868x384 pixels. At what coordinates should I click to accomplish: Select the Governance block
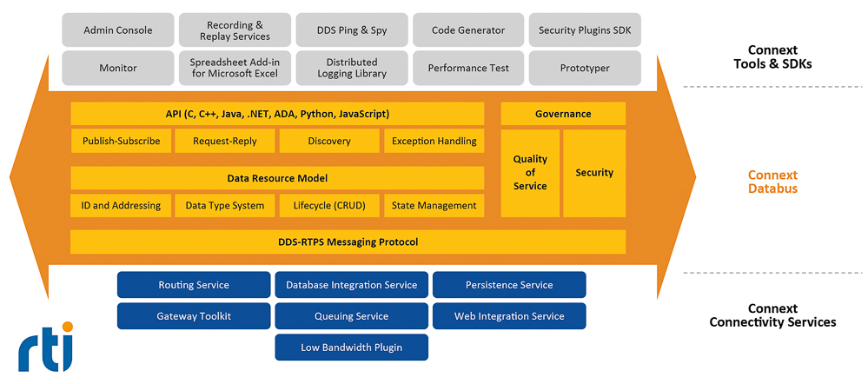564,114
